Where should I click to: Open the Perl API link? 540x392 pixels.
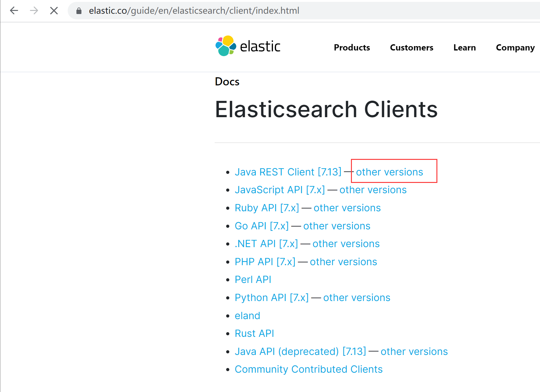click(x=253, y=280)
